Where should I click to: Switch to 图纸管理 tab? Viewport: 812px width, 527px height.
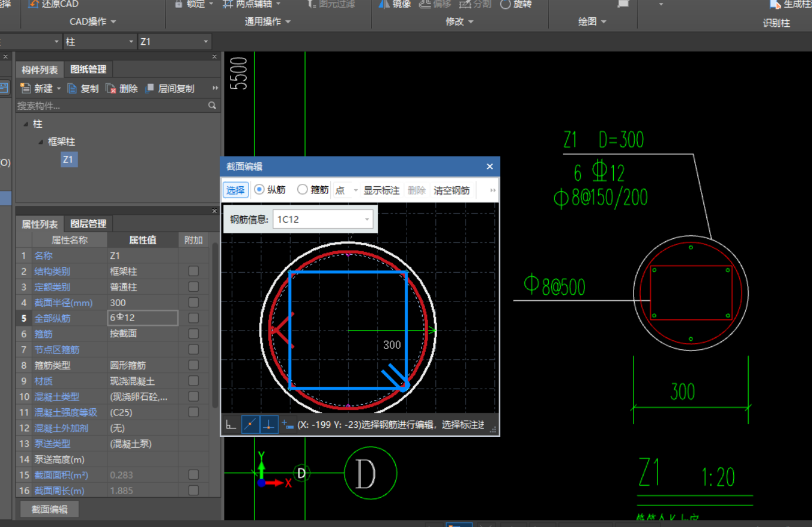coord(88,70)
